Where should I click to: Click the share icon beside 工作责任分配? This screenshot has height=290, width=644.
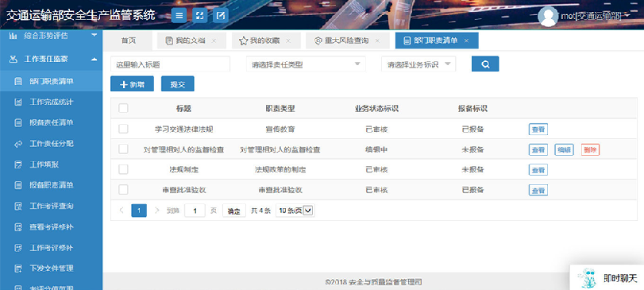click(x=18, y=144)
